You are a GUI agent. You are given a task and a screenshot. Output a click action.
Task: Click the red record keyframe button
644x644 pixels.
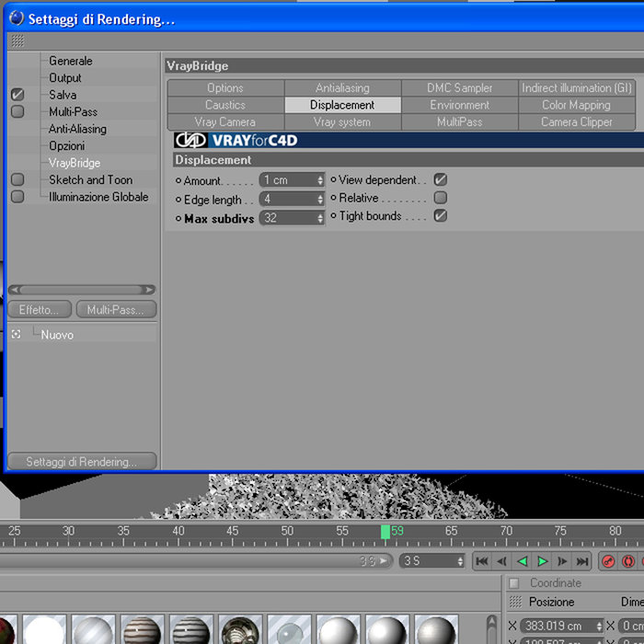click(x=608, y=561)
